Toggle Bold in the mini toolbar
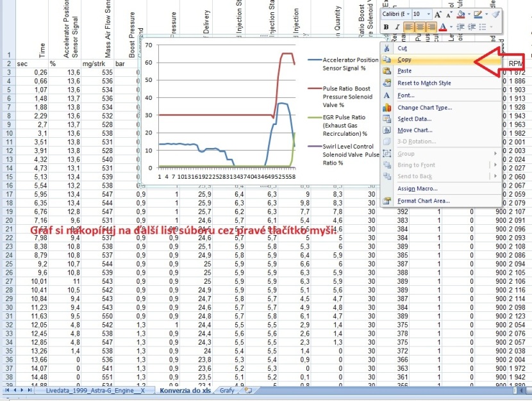 (387, 27)
